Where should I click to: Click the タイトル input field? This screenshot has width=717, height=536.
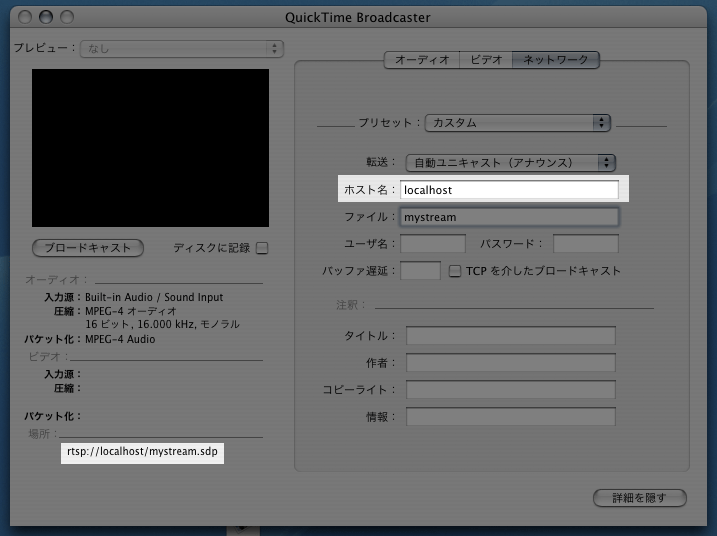point(511,335)
